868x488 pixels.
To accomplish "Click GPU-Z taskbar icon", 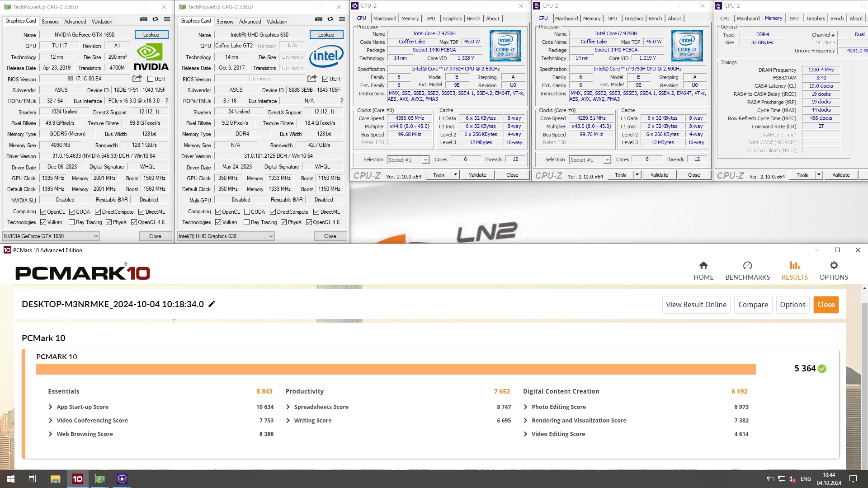I will point(100,479).
